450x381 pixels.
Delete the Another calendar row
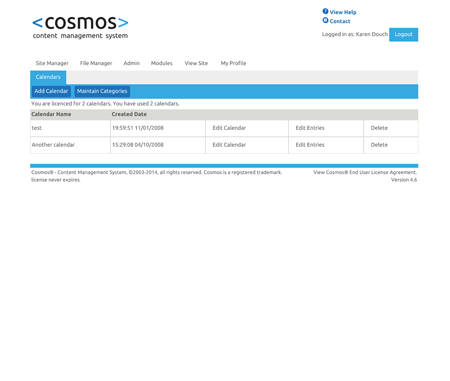(379, 145)
